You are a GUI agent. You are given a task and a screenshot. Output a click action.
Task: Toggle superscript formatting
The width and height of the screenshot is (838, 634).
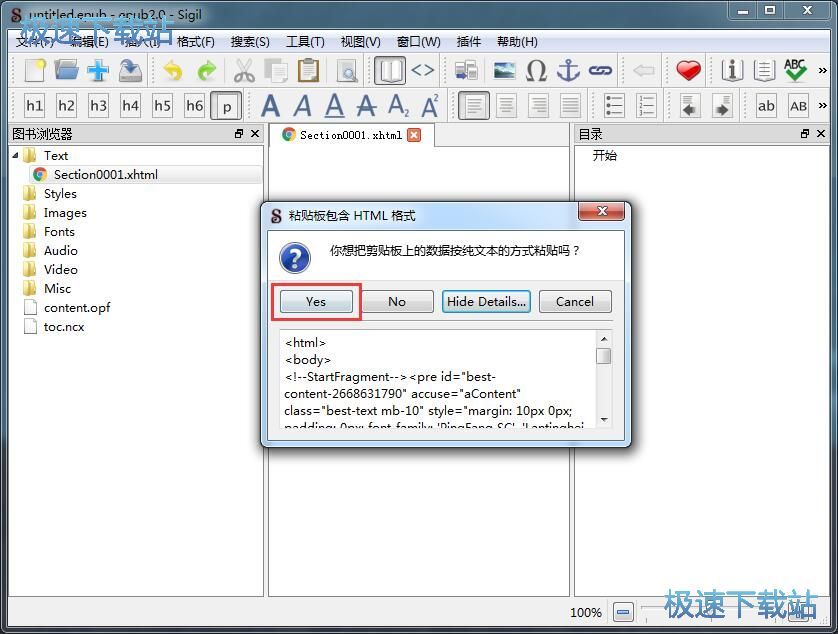click(x=430, y=106)
